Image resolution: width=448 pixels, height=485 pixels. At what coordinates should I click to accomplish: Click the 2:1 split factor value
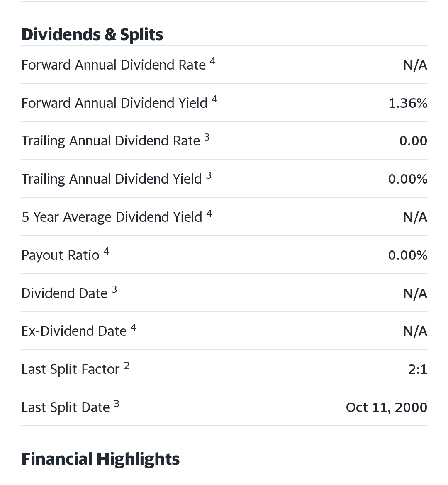pyautogui.click(x=417, y=369)
